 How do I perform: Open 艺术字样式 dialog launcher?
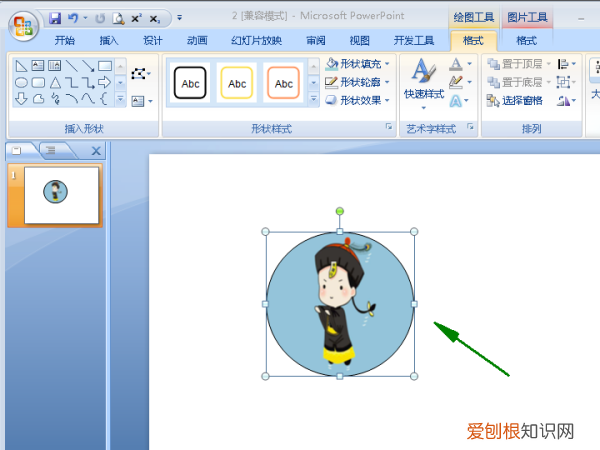(x=470, y=126)
